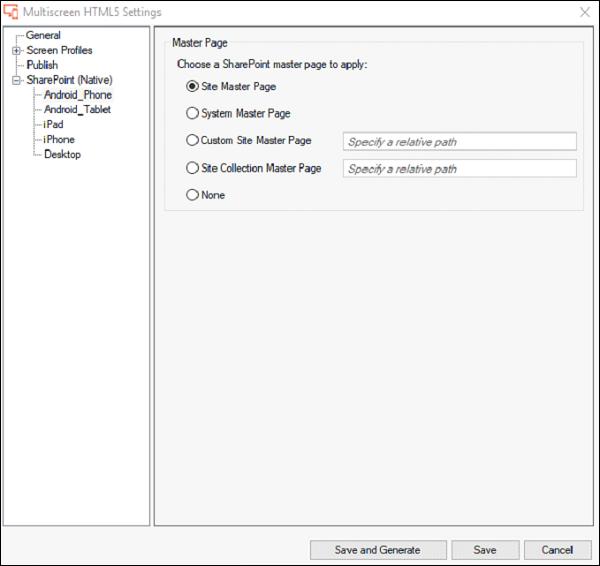Collapse the SharePoint (Native) tree node
Image resolution: width=600 pixels, height=566 pixels.
click(16, 80)
